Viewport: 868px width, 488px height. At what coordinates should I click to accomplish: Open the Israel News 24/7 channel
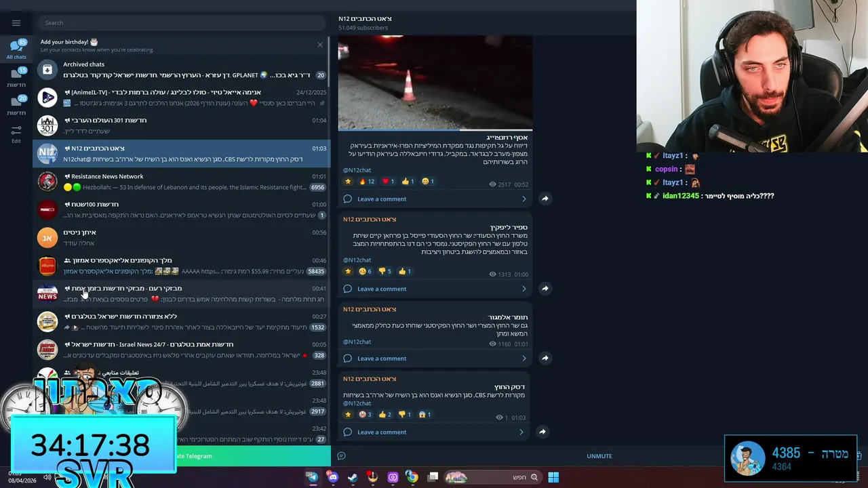[x=182, y=350]
